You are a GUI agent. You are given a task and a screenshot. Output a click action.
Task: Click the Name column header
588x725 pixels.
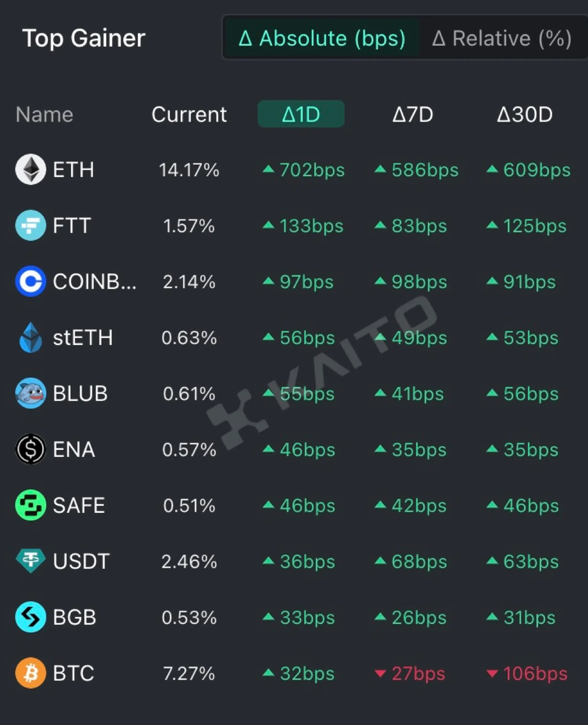(x=44, y=114)
